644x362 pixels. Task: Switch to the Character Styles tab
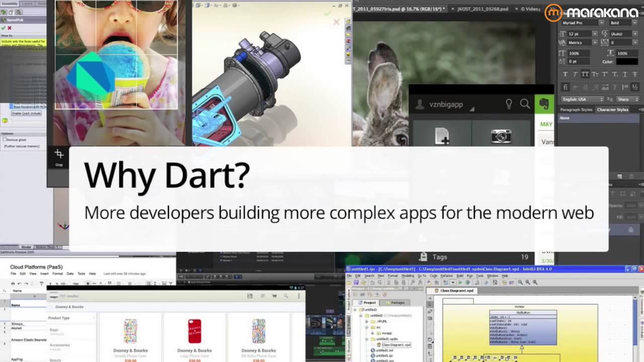pos(612,110)
